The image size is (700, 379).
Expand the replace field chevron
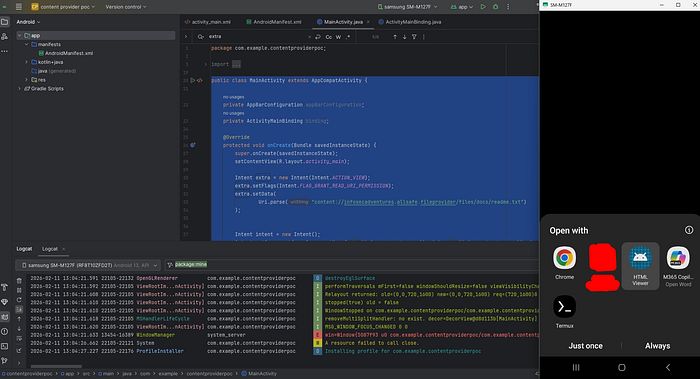(186, 37)
